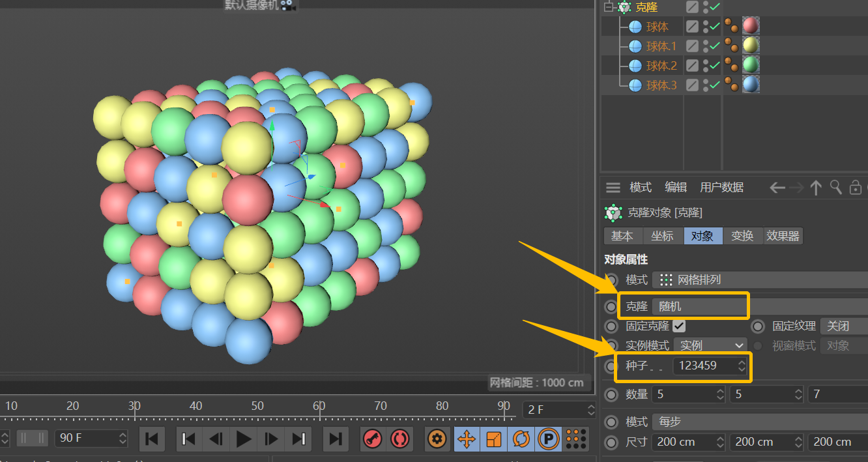Image resolution: width=868 pixels, height=462 pixels.
Task: Switch to the 坐标 tab
Action: pyautogui.click(x=663, y=236)
